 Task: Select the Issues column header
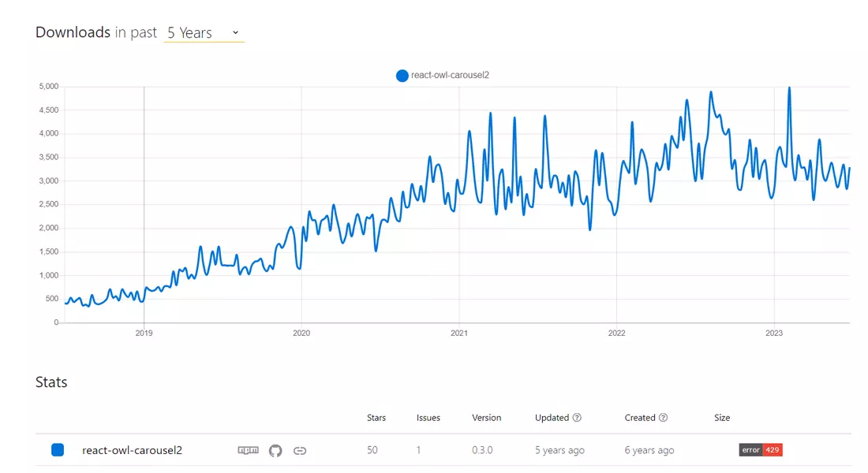pos(428,418)
